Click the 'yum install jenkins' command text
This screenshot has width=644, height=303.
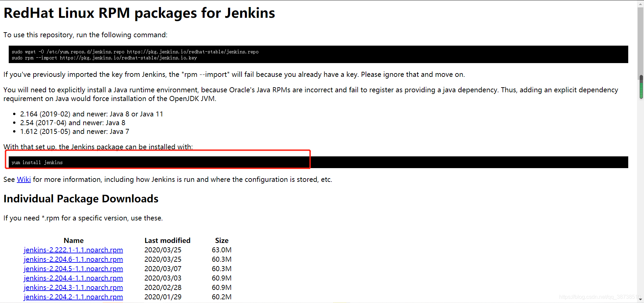pos(37,162)
